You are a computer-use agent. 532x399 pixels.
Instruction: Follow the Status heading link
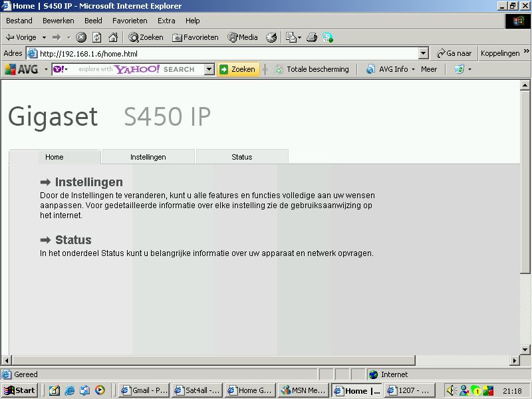(73, 240)
